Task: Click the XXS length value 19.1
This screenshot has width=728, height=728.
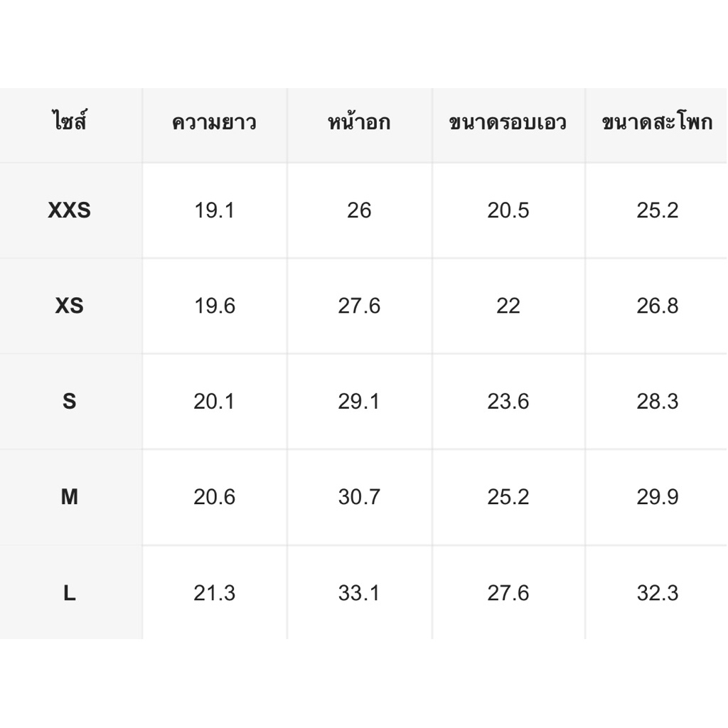Action: [214, 210]
